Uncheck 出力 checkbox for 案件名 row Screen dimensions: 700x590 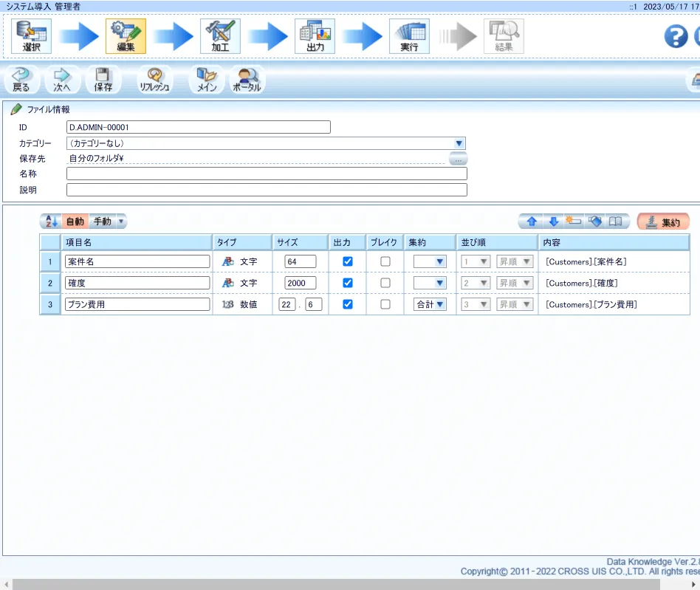click(348, 261)
